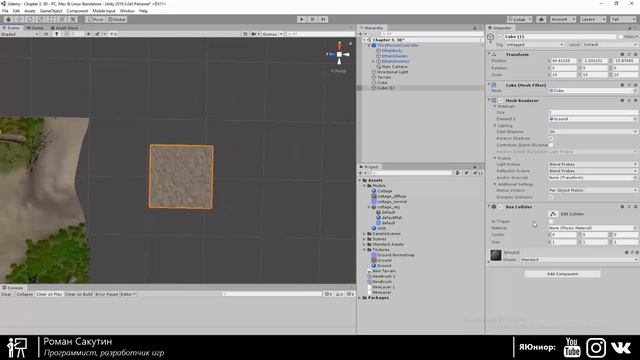The image size is (640, 360).
Task: Open the Component menu
Action: (77, 11)
